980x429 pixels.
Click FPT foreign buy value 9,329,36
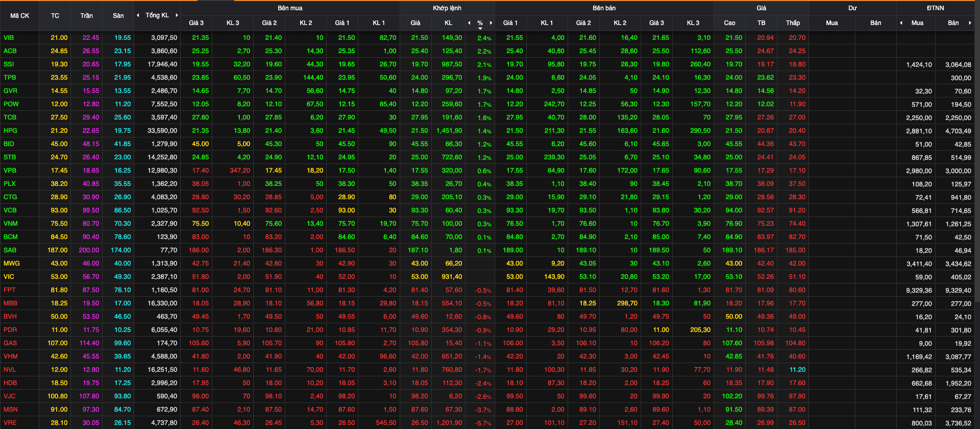pyautogui.click(x=919, y=291)
